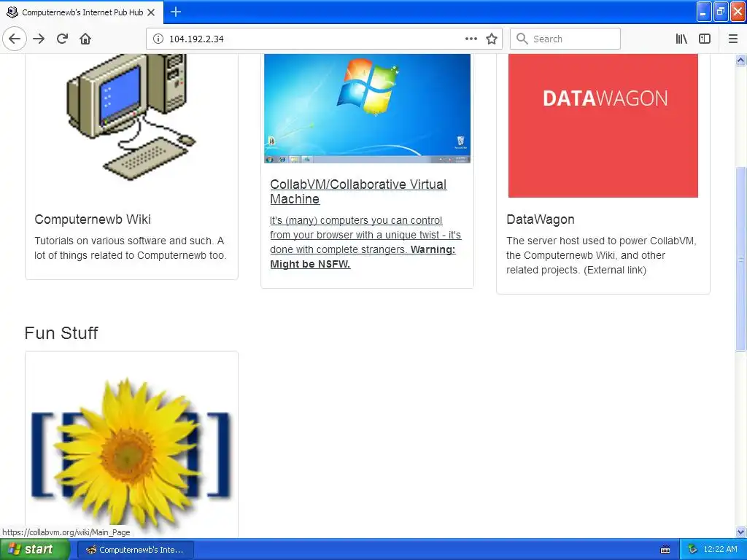Show site information for 104.192.2.34
The width and height of the screenshot is (747, 560).
(158, 39)
